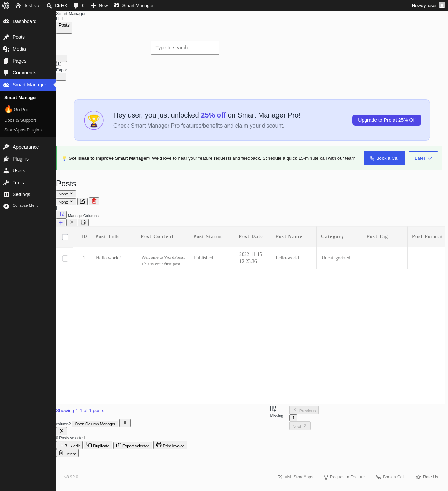
Task: Click the Appearance paintbrush icon in sidebar
Action: 6,147
